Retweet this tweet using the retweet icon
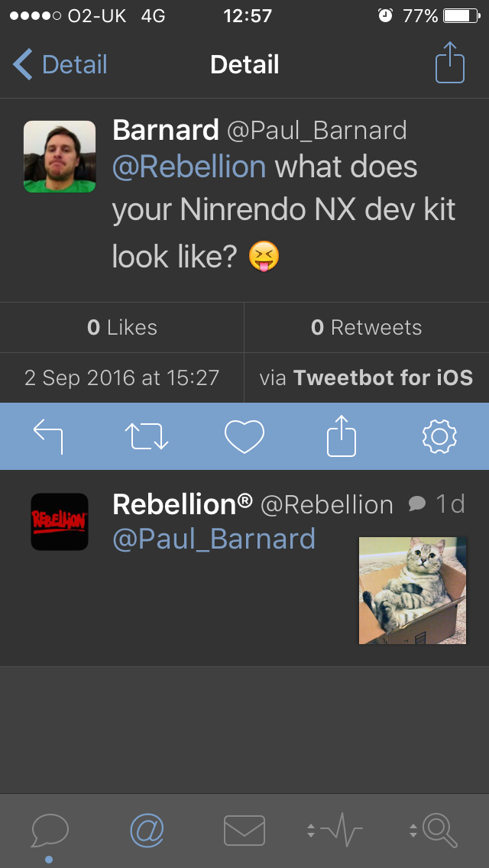The width and height of the screenshot is (489, 868). [x=146, y=436]
